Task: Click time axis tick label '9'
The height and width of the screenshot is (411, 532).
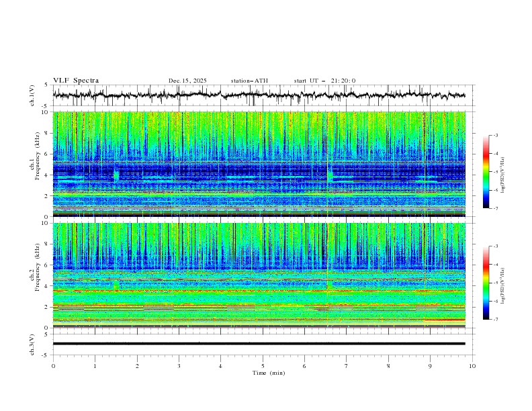Action: (x=430, y=366)
